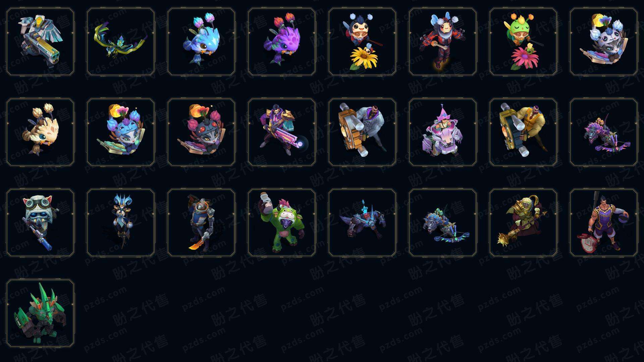Screen dimensions: 644x362
Task: Select the beige feathered bird creature
Action: pyautogui.click(x=40, y=132)
